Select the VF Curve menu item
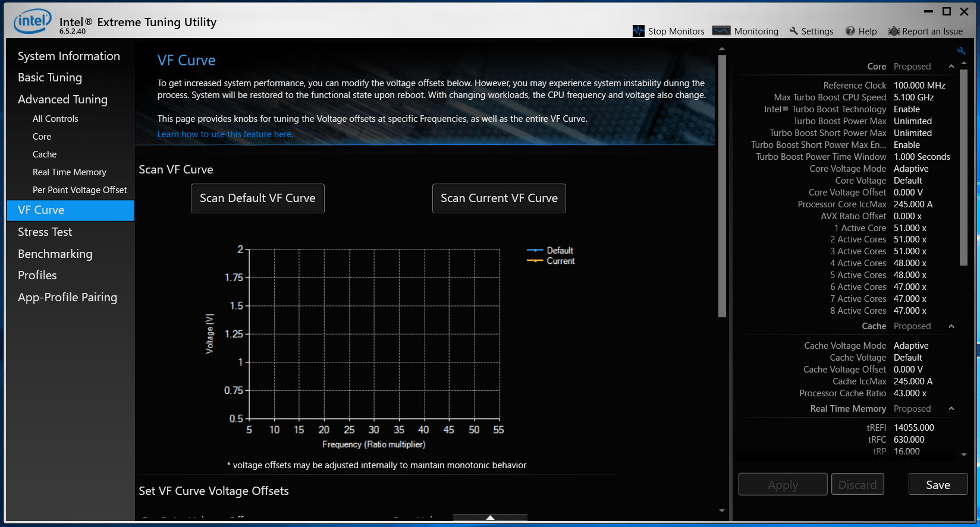 (x=70, y=210)
